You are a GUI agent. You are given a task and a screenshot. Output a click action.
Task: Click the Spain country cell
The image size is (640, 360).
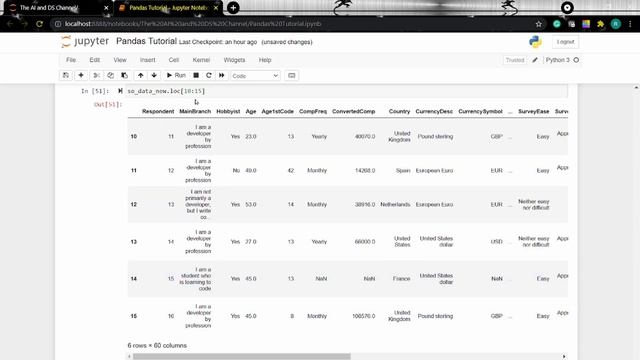(403, 171)
